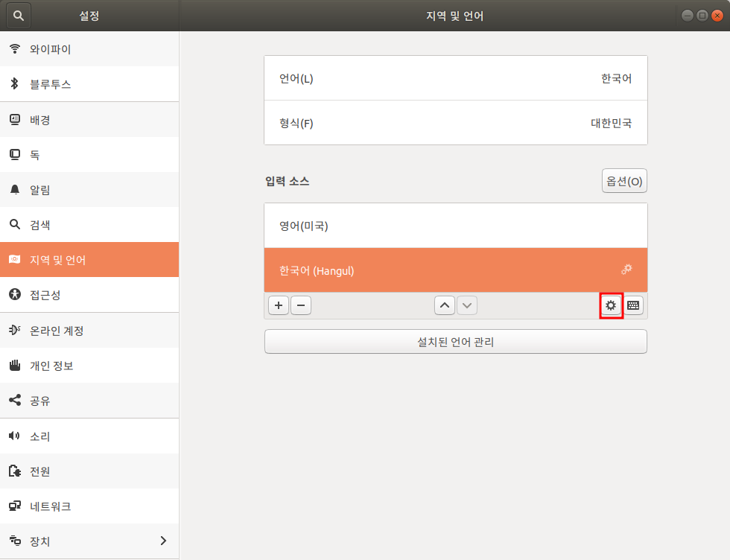This screenshot has width=730, height=560.
Task: Click 설치된 언어 관리 button
Action: tap(456, 342)
